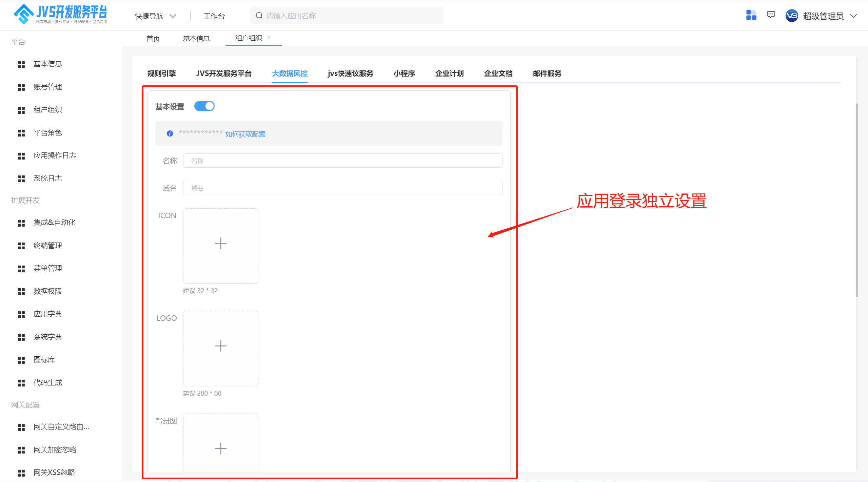This screenshot has height=482, width=868.
Task: Expand the 超级管理员 user menu
Action: pyautogui.click(x=830, y=16)
